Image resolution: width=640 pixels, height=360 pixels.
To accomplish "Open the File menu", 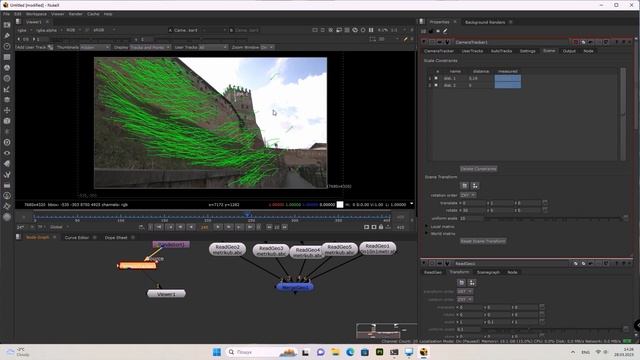I will [6, 14].
